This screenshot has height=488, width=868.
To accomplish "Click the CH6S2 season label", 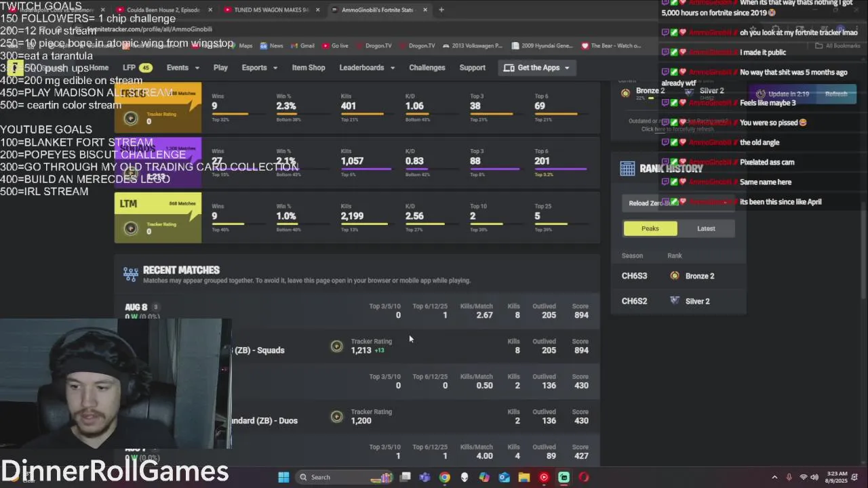I will pos(635,301).
